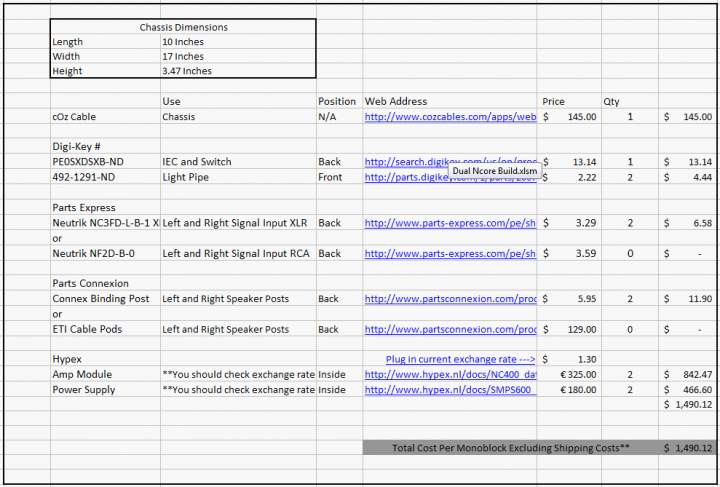The height and width of the screenshot is (487, 720).
Task: Click the 'Dual Ncore Build.xlsm' tooltip
Action: point(494,170)
